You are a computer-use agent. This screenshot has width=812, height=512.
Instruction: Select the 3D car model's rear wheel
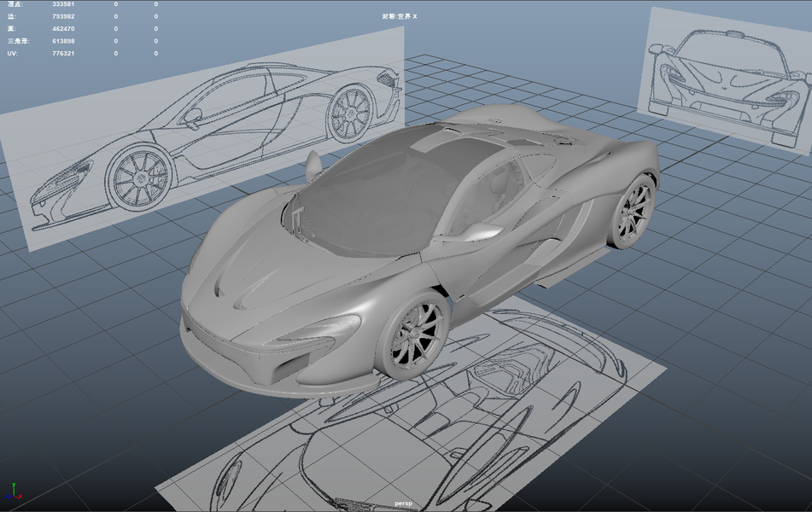pyautogui.click(x=632, y=212)
